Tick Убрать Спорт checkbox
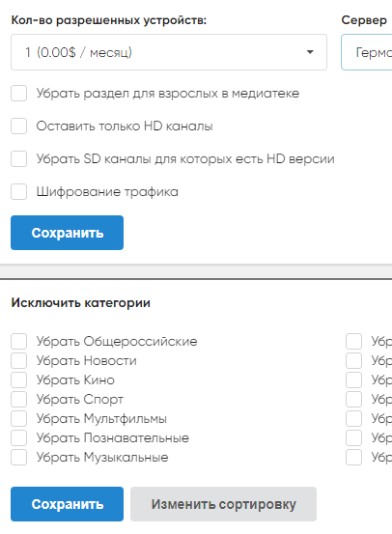The width and height of the screenshot is (392, 534). pyautogui.click(x=18, y=399)
